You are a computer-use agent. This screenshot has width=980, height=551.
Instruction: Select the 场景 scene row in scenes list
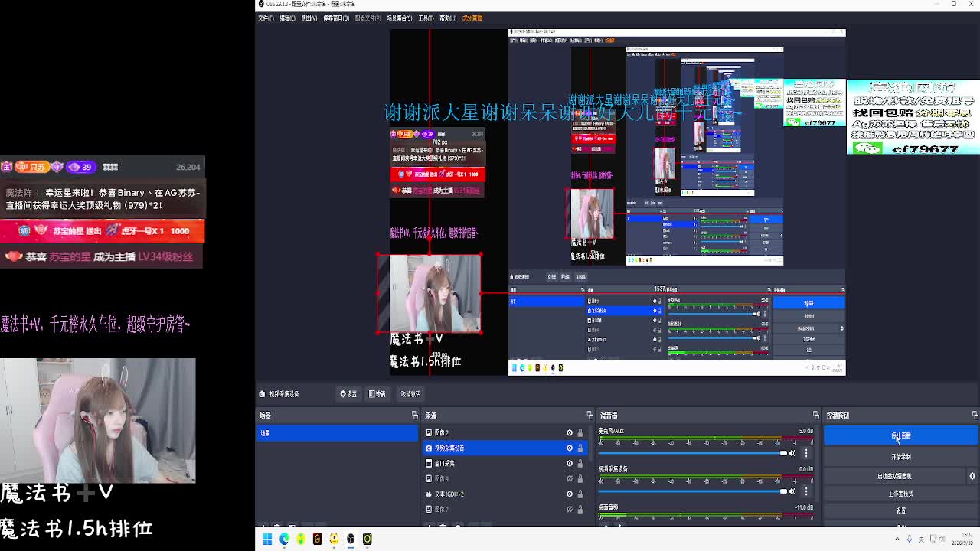(x=338, y=433)
